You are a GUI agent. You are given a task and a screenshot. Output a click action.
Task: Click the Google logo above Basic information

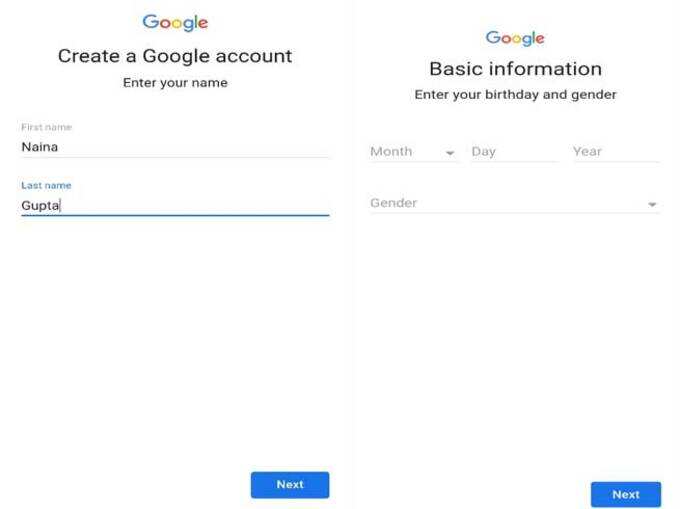pos(515,38)
